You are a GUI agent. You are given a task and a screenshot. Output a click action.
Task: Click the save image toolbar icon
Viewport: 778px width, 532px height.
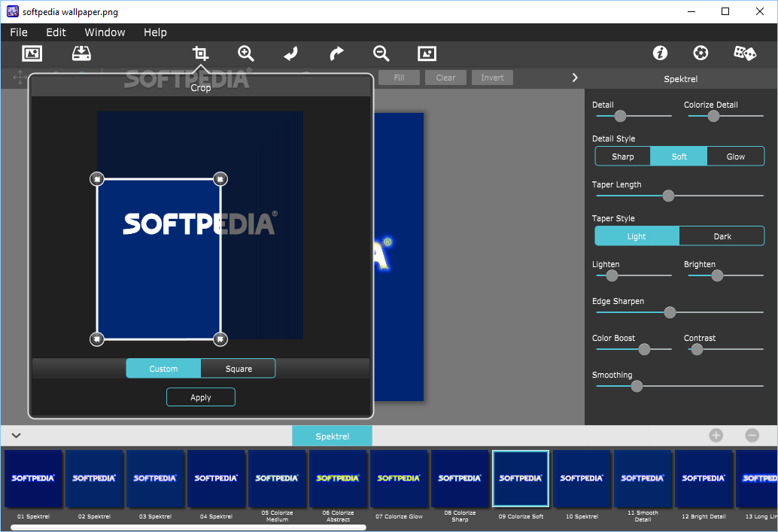[x=81, y=53]
